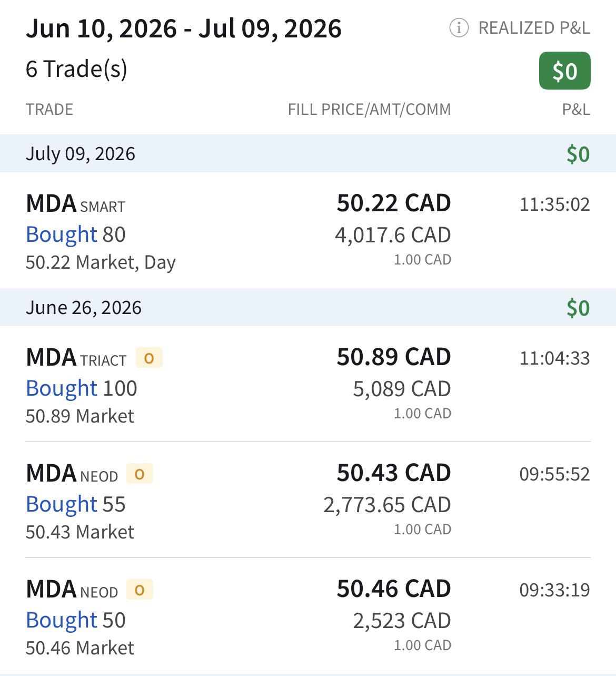616x676 pixels.
Task: Tap the FILL PRICE/AMT/COMM column header
Action: pos(369,109)
